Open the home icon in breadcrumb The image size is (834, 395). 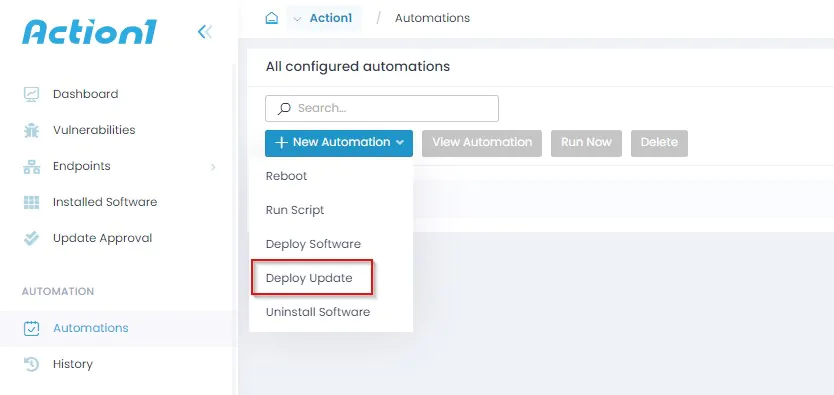pyautogui.click(x=271, y=18)
